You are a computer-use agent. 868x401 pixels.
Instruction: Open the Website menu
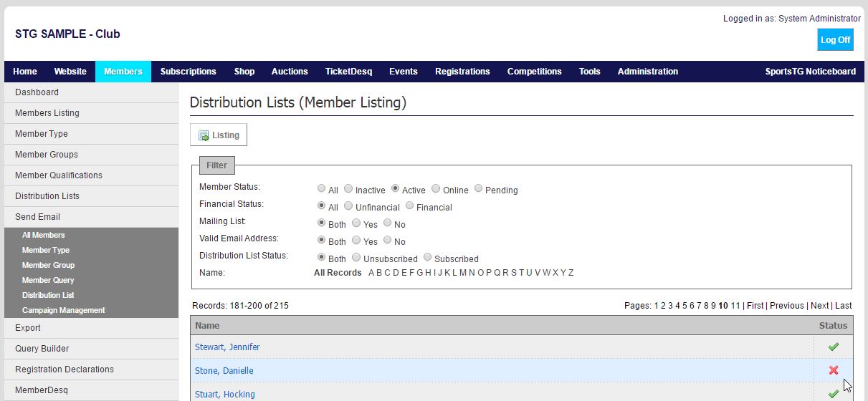pos(70,72)
